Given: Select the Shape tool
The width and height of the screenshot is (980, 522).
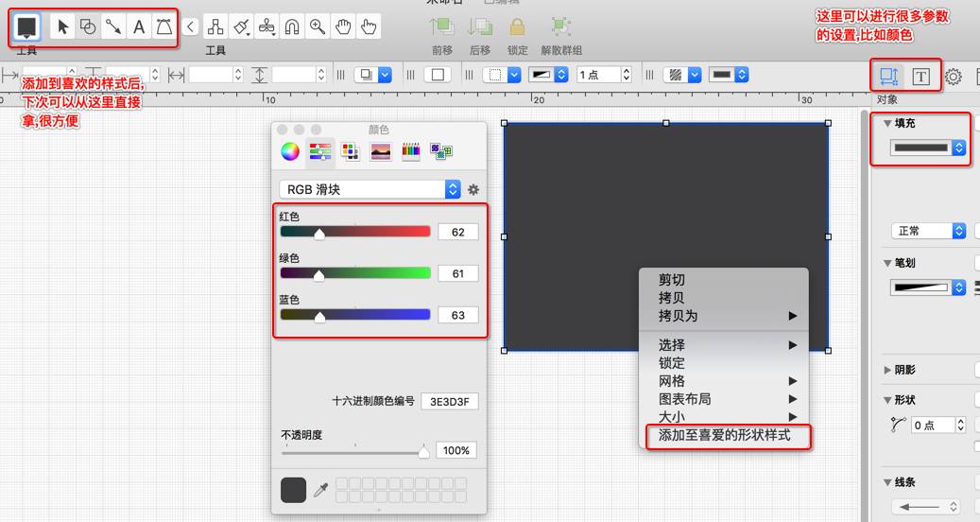Looking at the screenshot, I should pyautogui.click(x=88, y=27).
